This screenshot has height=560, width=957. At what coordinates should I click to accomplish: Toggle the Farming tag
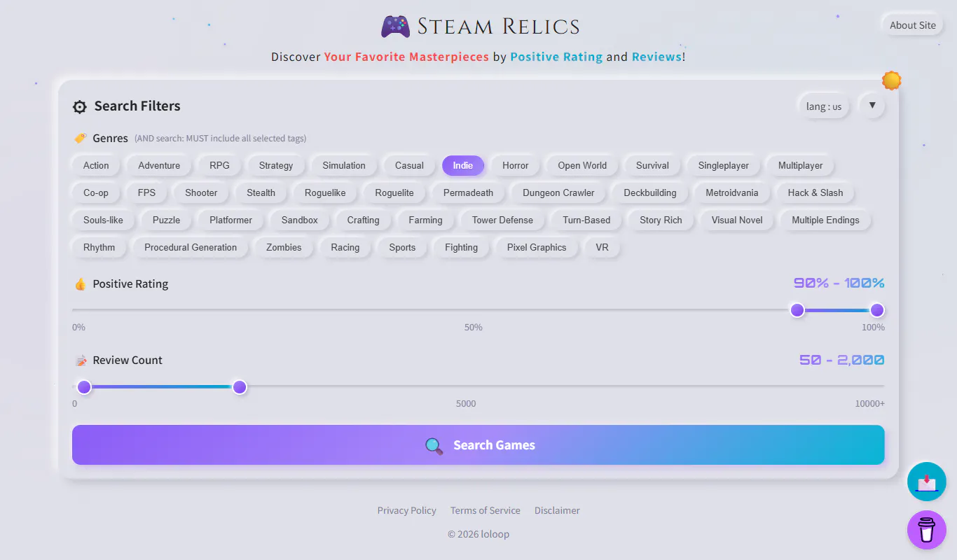pyautogui.click(x=426, y=220)
